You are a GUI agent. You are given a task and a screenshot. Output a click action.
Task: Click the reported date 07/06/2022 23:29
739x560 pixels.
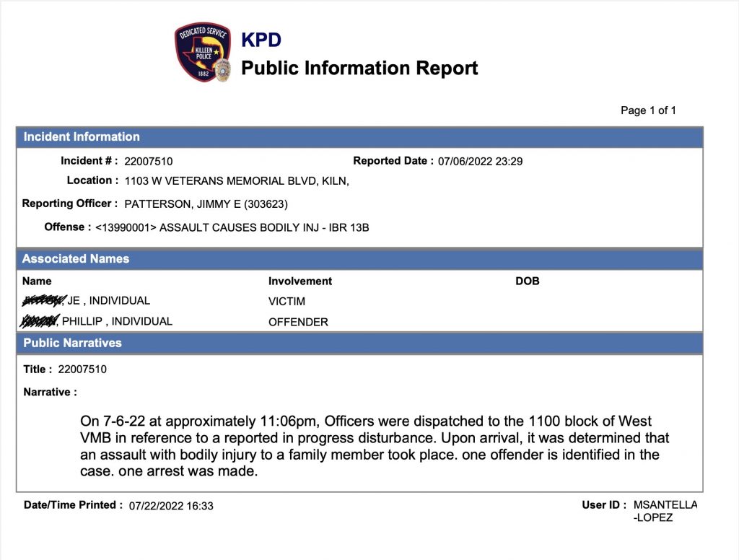tap(480, 162)
